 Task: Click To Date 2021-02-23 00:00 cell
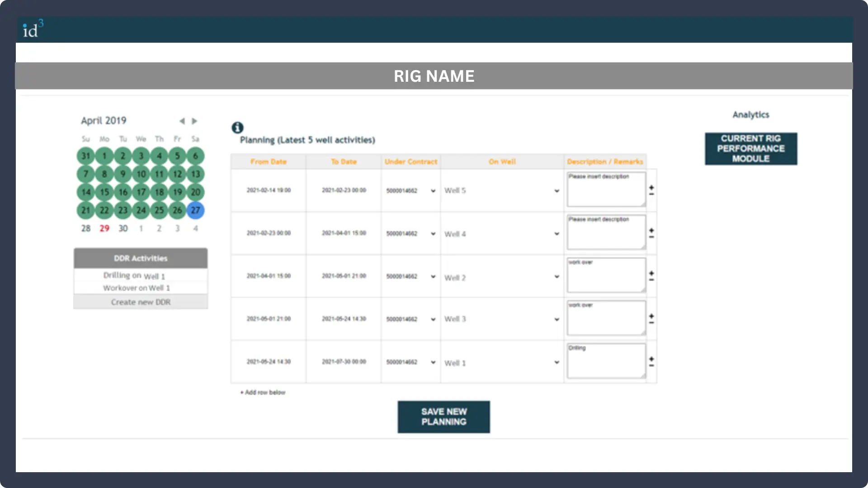[x=344, y=190]
